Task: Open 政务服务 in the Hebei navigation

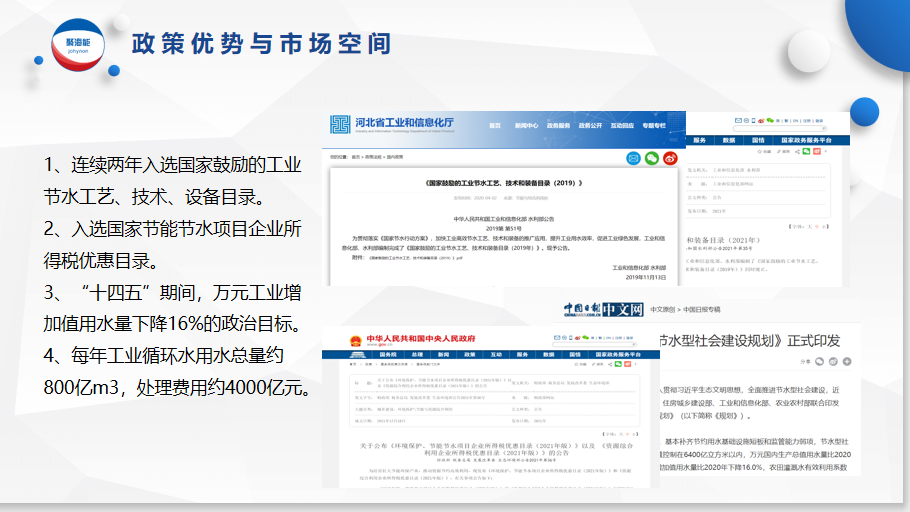Action: click(558, 126)
